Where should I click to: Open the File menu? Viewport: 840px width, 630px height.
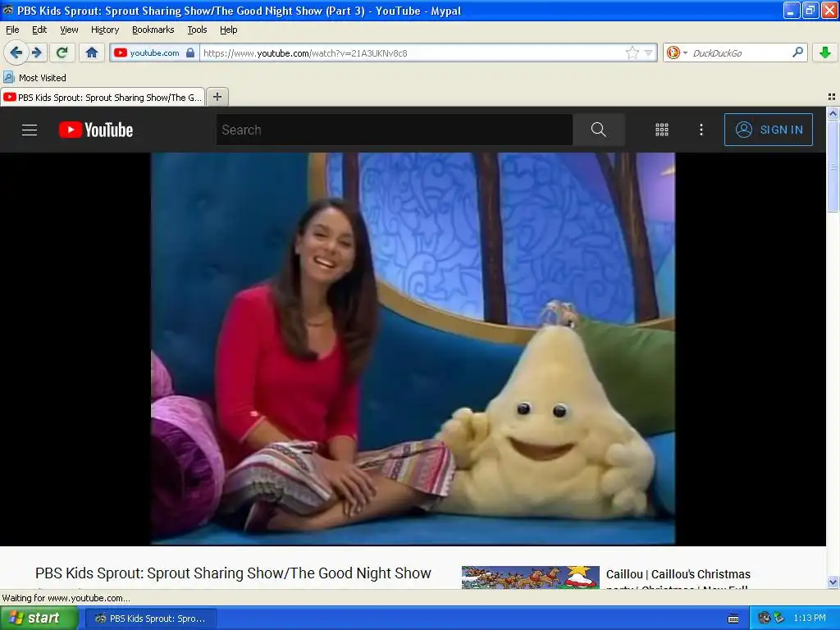pos(12,30)
